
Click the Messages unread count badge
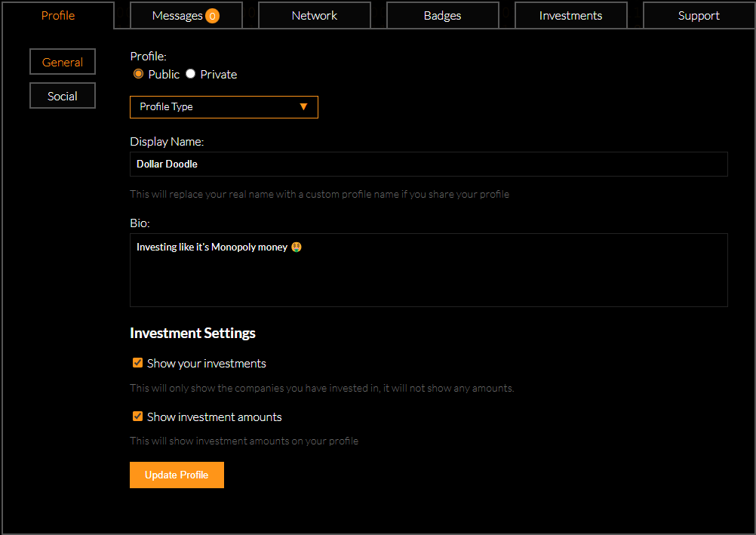click(x=212, y=16)
